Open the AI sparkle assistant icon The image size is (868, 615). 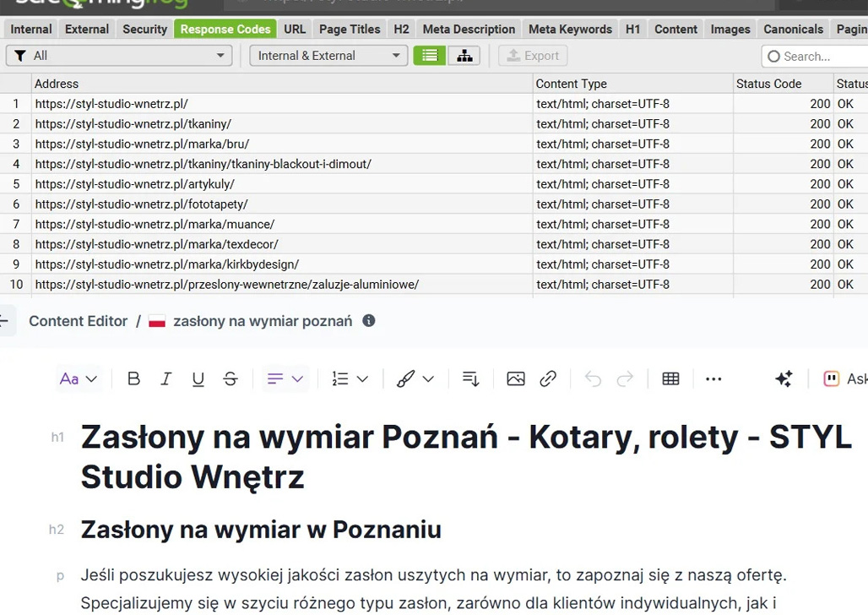pos(784,379)
